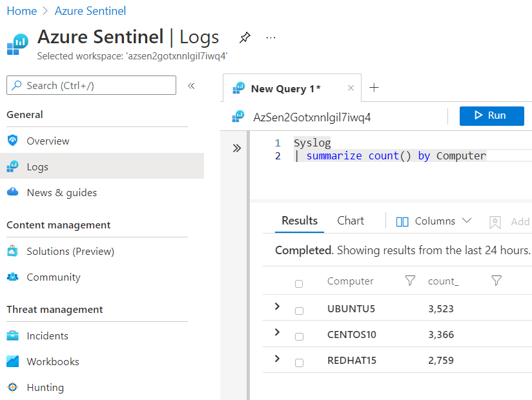
Task: Click query editor line 1 Syslog
Action: (x=312, y=143)
